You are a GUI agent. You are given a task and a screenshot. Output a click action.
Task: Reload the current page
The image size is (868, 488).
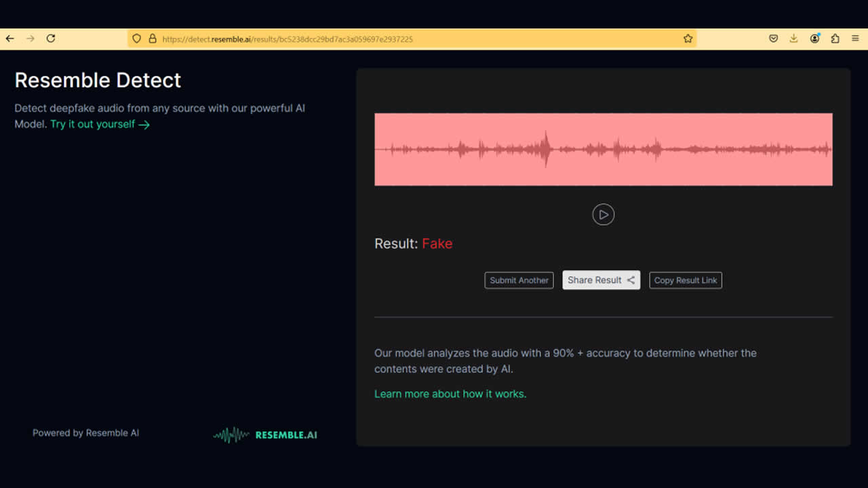(51, 39)
